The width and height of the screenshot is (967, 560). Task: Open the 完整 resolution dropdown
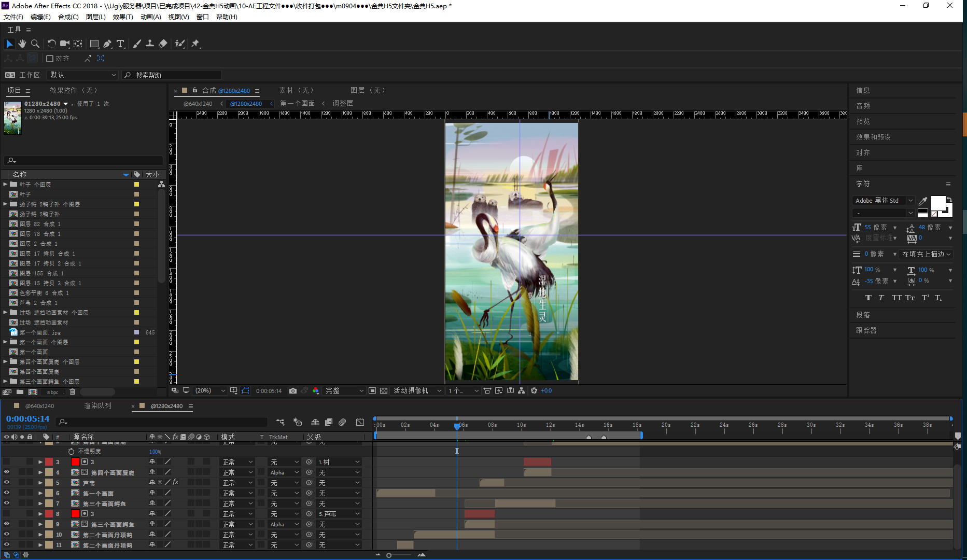[x=344, y=390]
